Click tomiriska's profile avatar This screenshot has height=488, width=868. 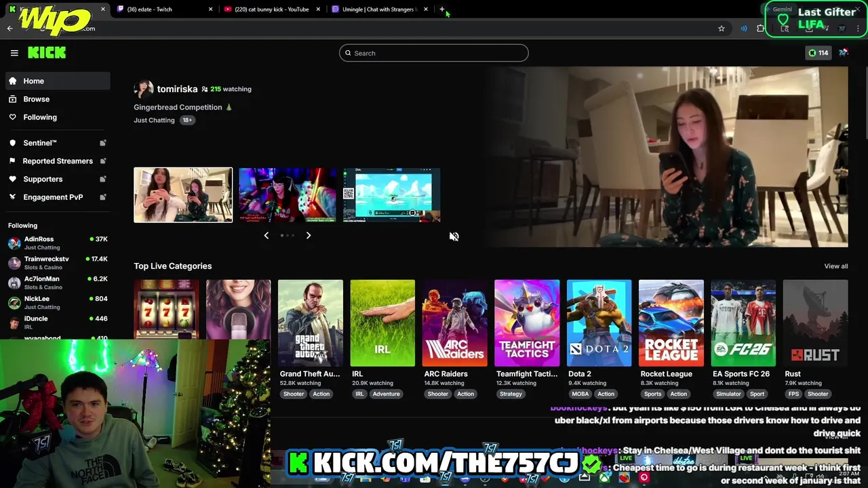click(143, 89)
